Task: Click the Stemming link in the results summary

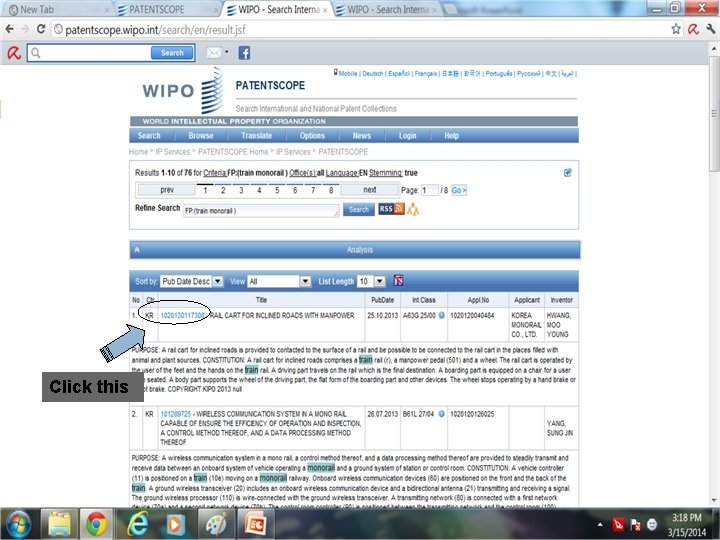Action: coord(386,173)
